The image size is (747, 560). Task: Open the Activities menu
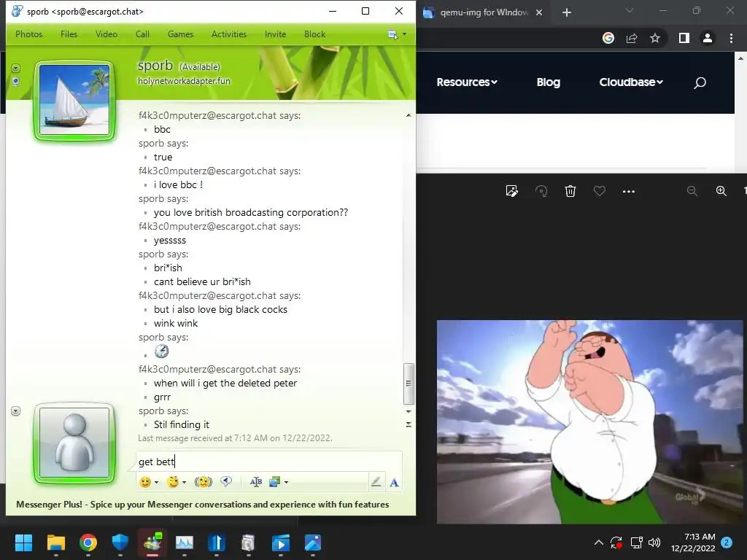tap(228, 34)
